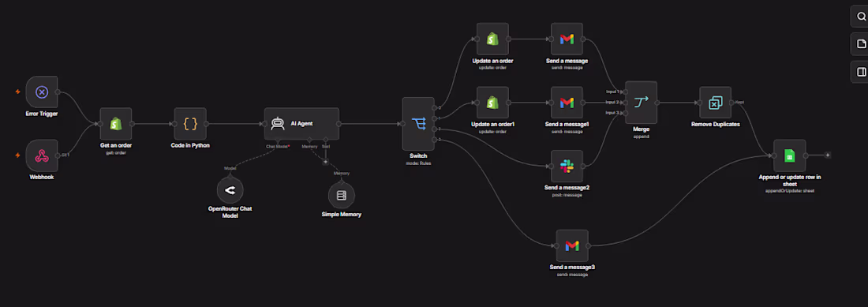This screenshot has width=868, height=307.
Task: Open the Update an order Shopify node
Action: tap(492, 39)
